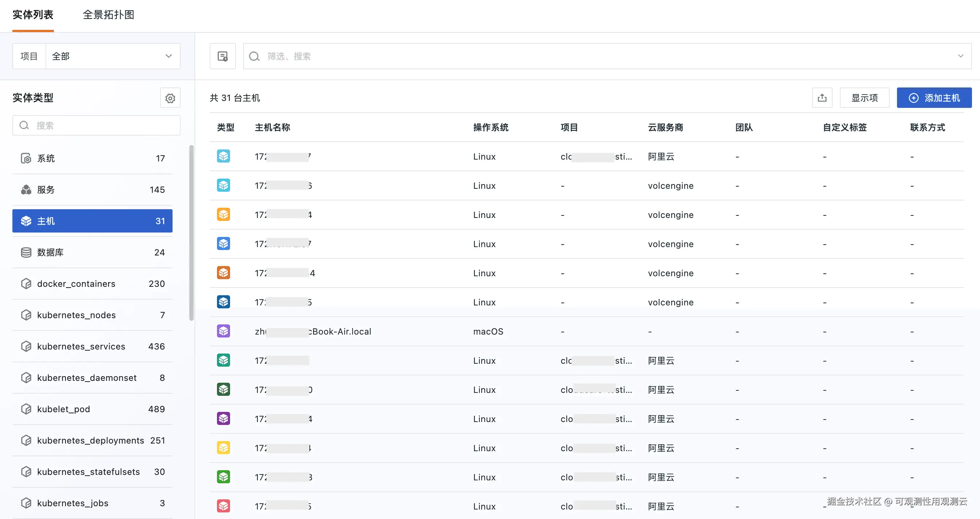Click the 系统 system icon in sidebar
The width and height of the screenshot is (980, 519).
tap(26, 158)
